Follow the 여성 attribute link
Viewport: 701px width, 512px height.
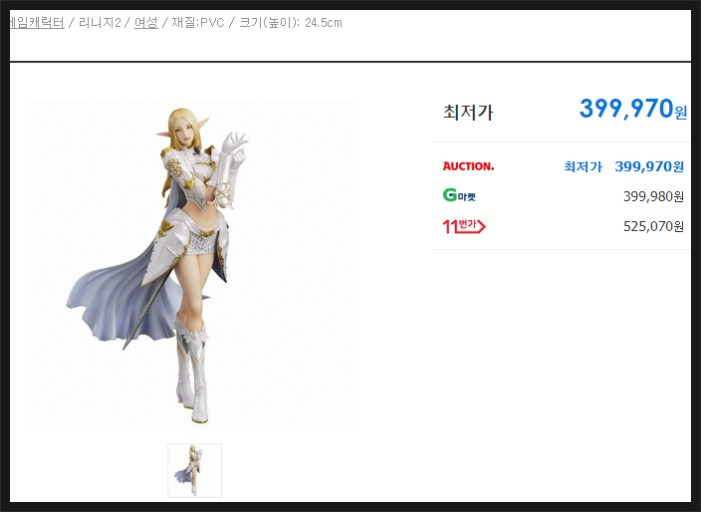(146, 23)
